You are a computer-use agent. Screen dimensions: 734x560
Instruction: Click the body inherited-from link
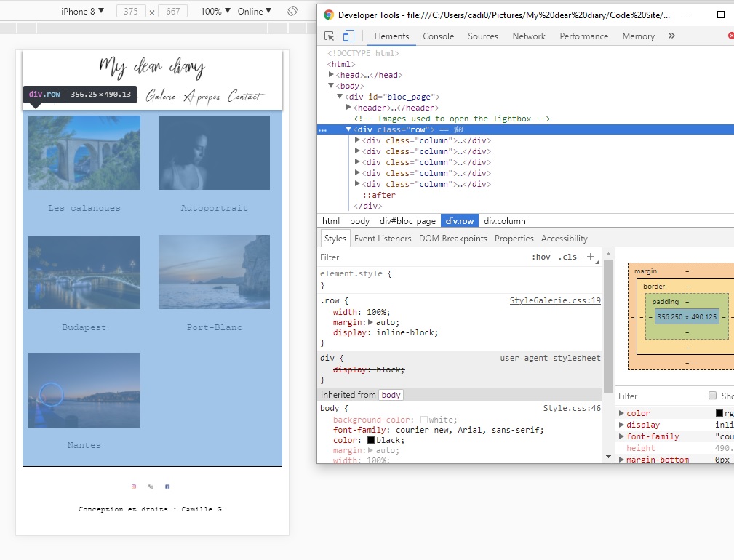point(391,395)
